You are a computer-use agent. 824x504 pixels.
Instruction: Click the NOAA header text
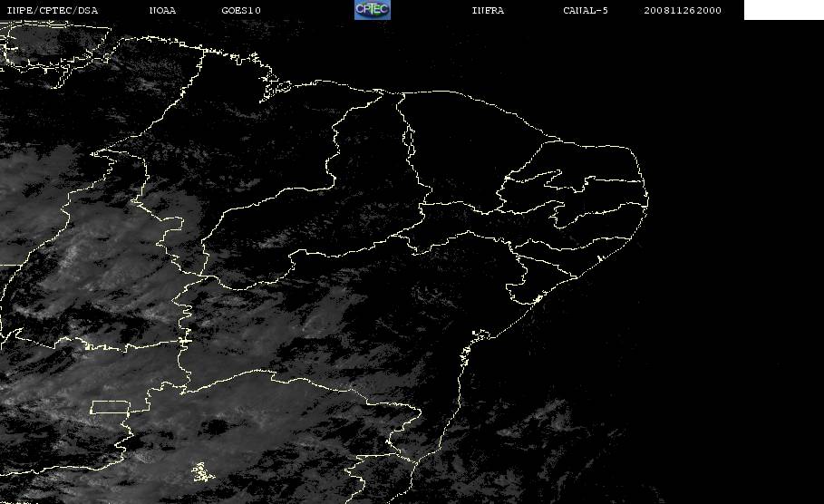(x=162, y=11)
